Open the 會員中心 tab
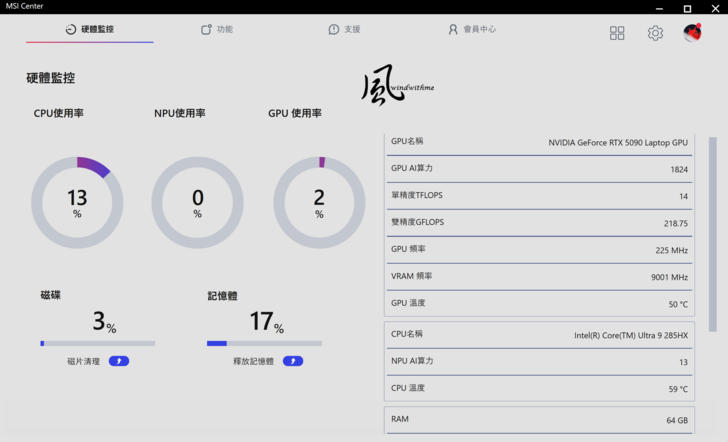The height and width of the screenshot is (442, 728). [x=472, y=30]
